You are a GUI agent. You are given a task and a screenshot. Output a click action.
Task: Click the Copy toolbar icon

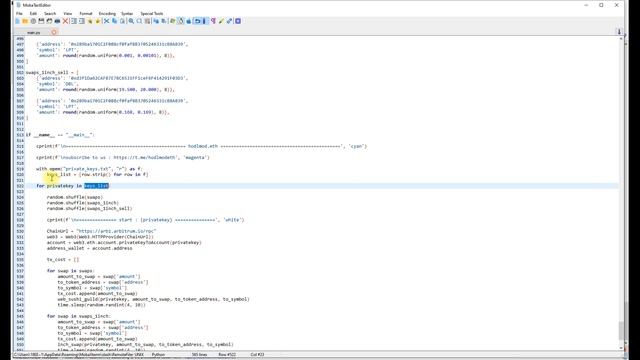(x=114, y=21)
